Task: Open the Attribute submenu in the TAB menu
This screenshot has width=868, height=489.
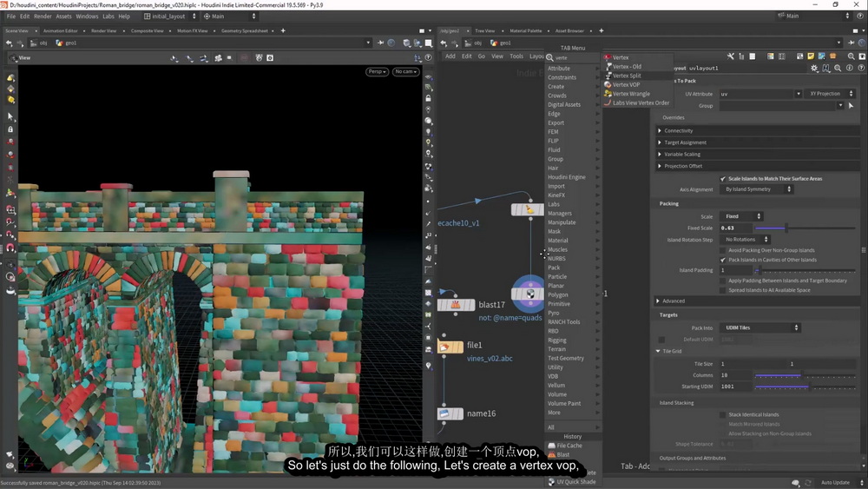Action: click(x=572, y=68)
